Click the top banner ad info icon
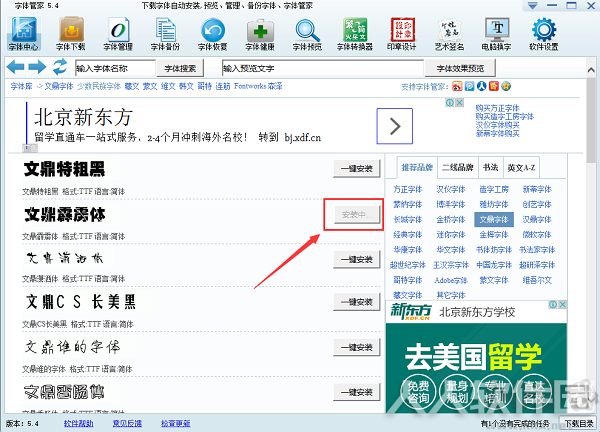The image size is (600, 432). [450, 103]
